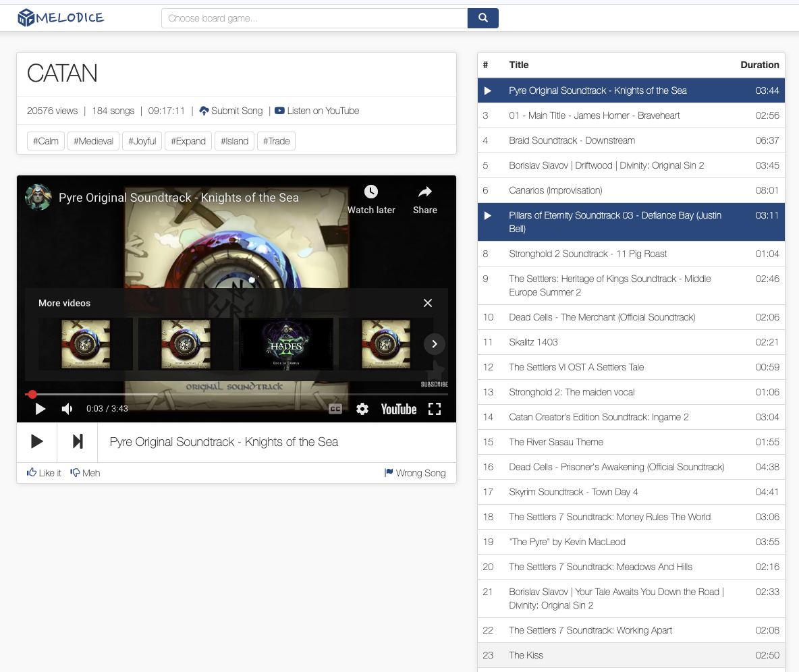This screenshot has height=672, width=799.
Task: Click play arrow on Defiance Bay row
Action: click(488, 215)
